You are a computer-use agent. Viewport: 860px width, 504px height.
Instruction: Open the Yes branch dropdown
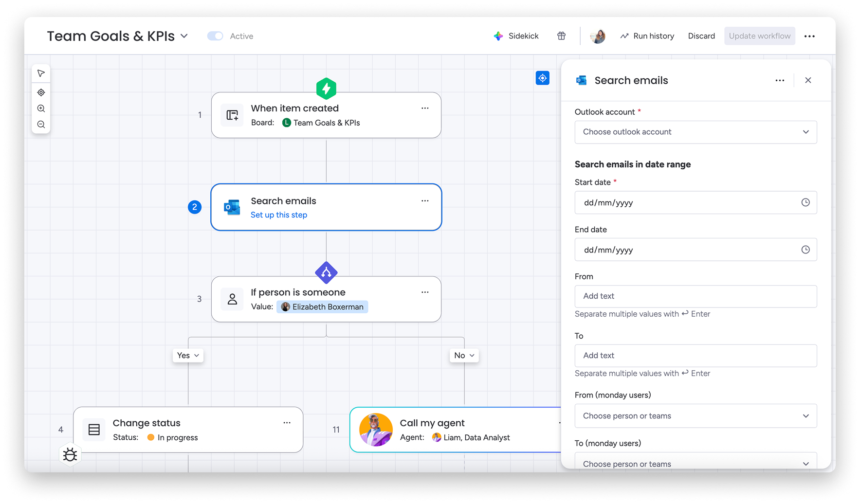(x=188, y=355)
